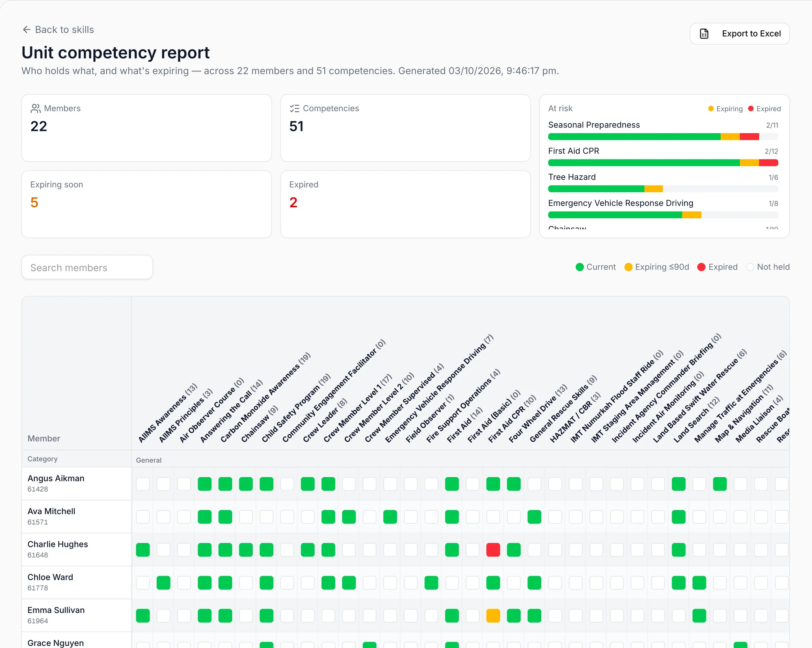This screenshot has height=648, width=812.
Task: Click the First Aid CPR (10) column header
Action: click(512, 419)
